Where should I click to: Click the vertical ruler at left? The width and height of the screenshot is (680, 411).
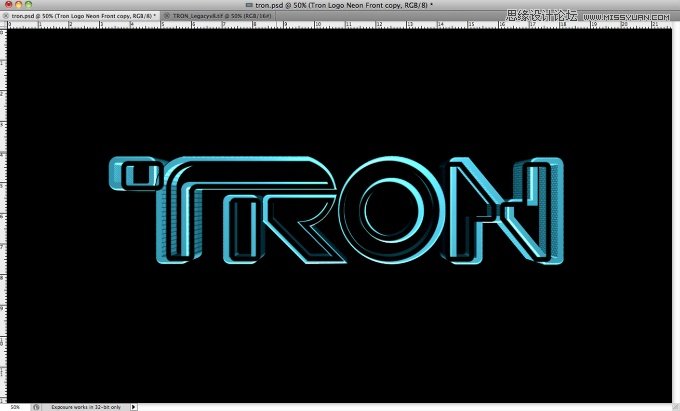(3, 215)
